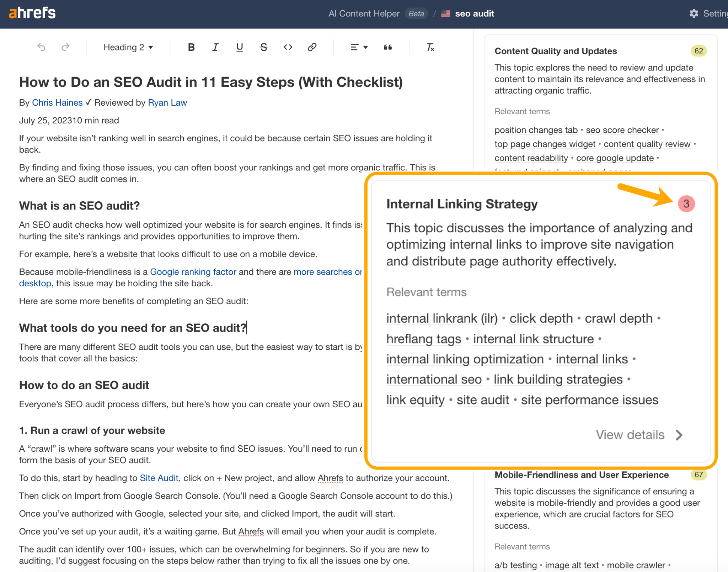Click the Redo icon in the toolbar
Image resolution: width=728 pixels, height=572 pixels.
click(x=65, y=47)
